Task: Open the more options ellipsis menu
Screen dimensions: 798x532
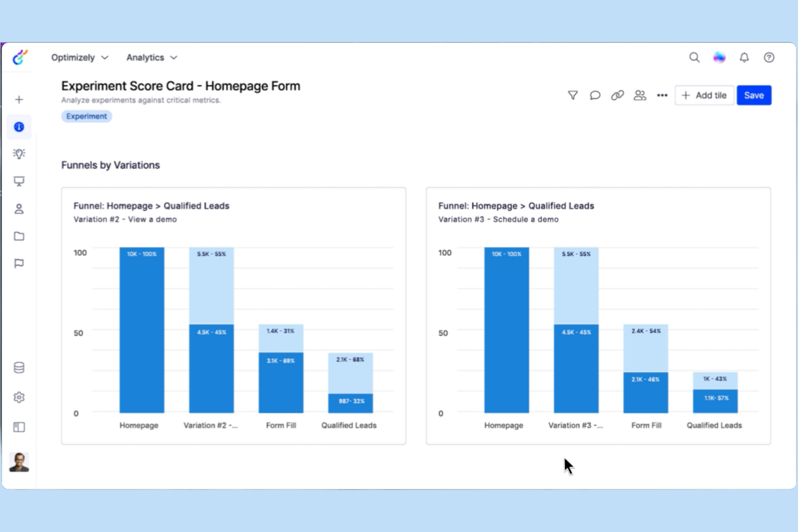Action: click(662, 95)
